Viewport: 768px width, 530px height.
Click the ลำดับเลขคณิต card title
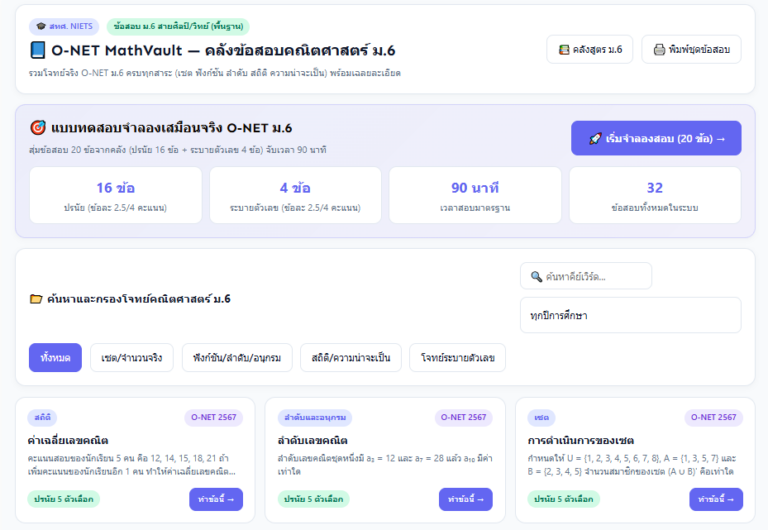pos(312,440)
